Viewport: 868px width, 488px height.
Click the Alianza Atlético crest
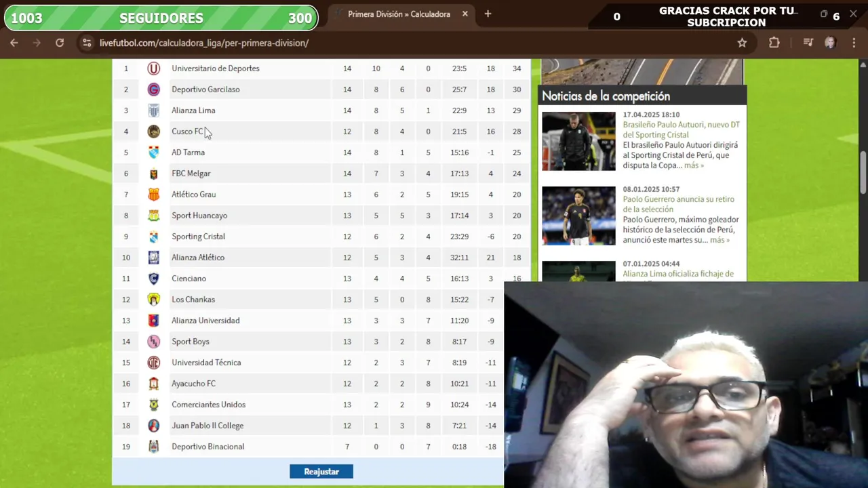(x=154, y=258)
